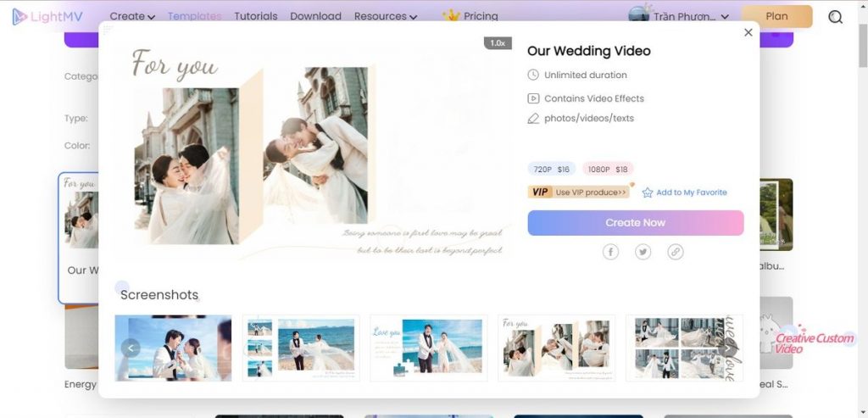This screenshot has width=868, height=418.
Task: Click the user avatar icon
Action: pyautogui.click(x=639, y=14)
